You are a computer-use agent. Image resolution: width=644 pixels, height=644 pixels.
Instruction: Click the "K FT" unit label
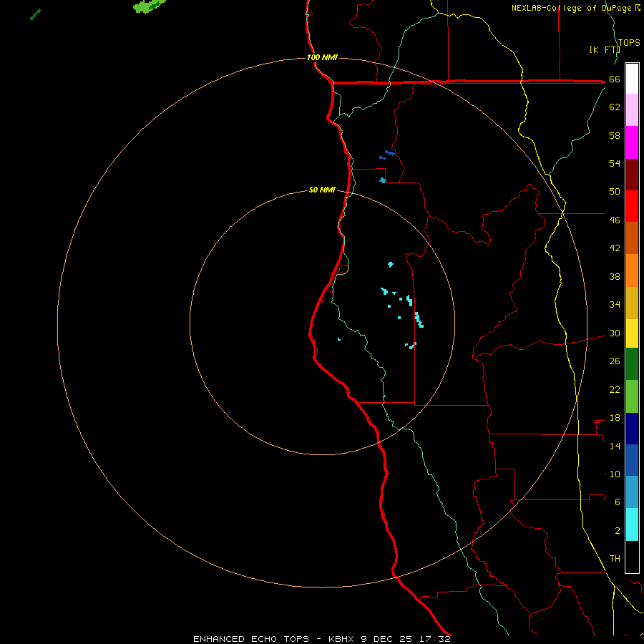click(605, 49)
